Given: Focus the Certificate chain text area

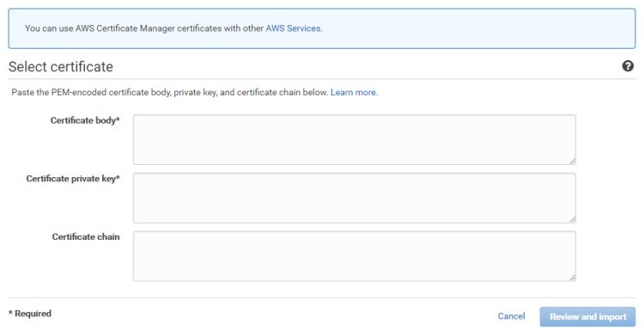Looking at the screenshot, I should [x=355, y=256].
